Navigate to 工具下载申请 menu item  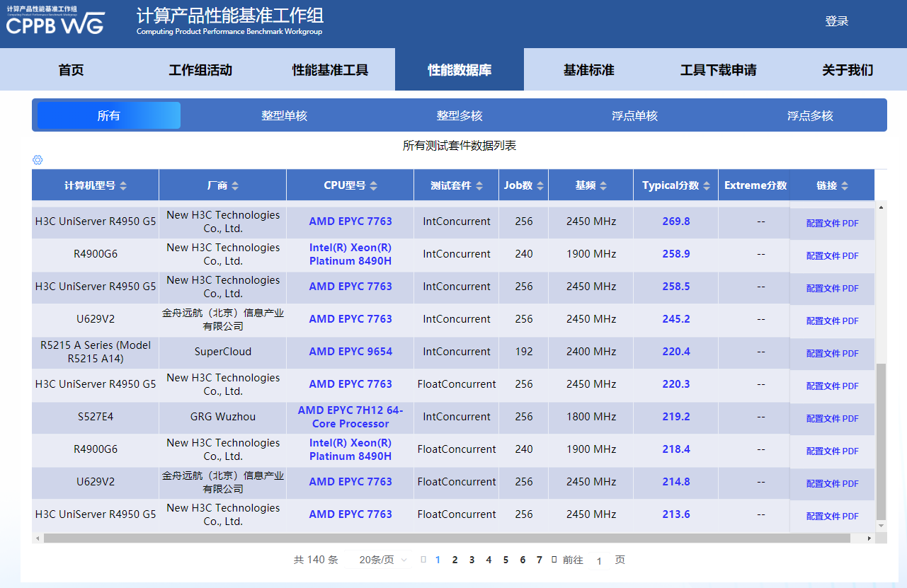pos(718,70)
